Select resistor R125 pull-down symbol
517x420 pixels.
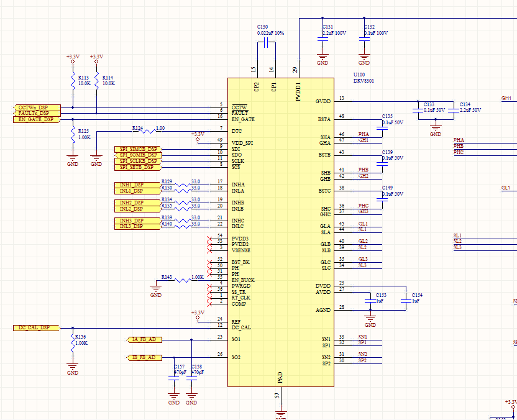click(73, 134)
